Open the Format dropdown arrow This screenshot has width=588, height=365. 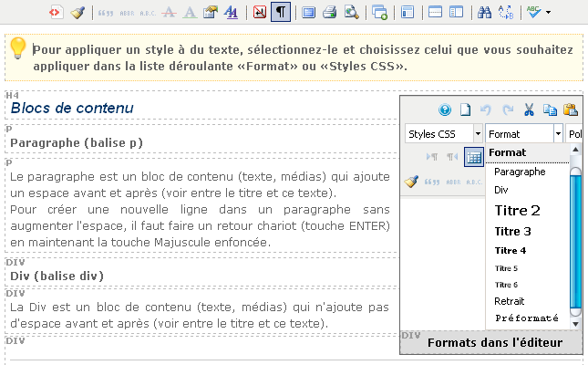click(x=558, y=134)
